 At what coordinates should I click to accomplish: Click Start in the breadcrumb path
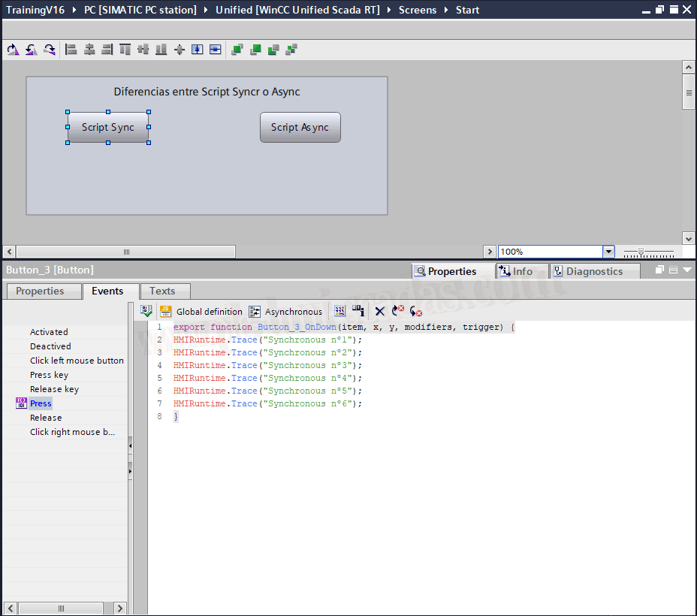[x=467, y=10]
